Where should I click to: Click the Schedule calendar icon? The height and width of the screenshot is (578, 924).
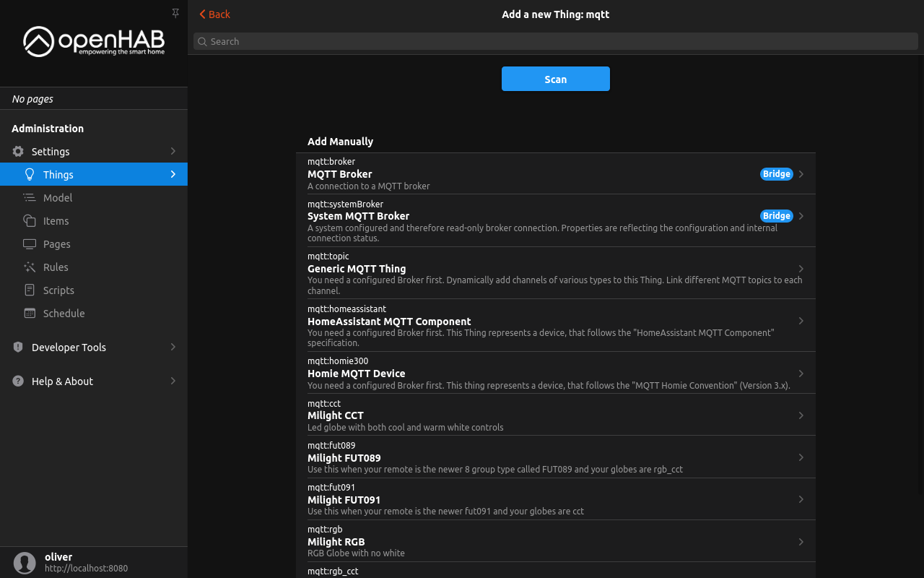click(30, 314)
